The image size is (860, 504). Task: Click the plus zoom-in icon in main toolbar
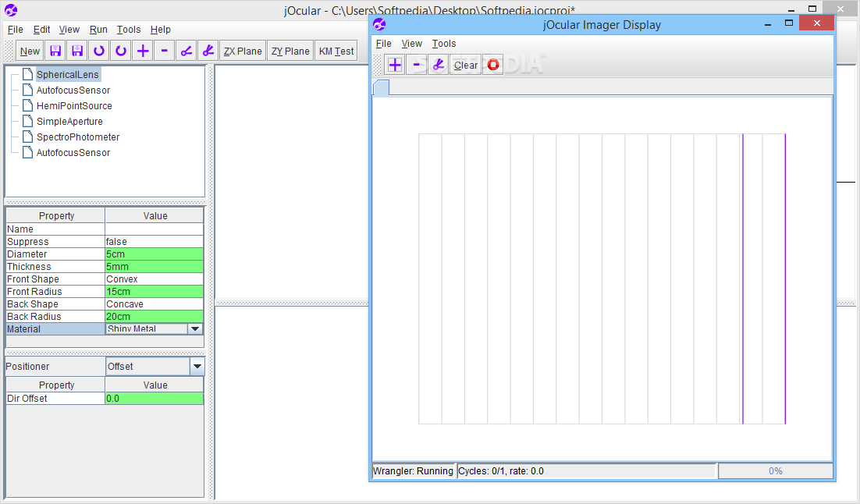click(x=143, y=51)
